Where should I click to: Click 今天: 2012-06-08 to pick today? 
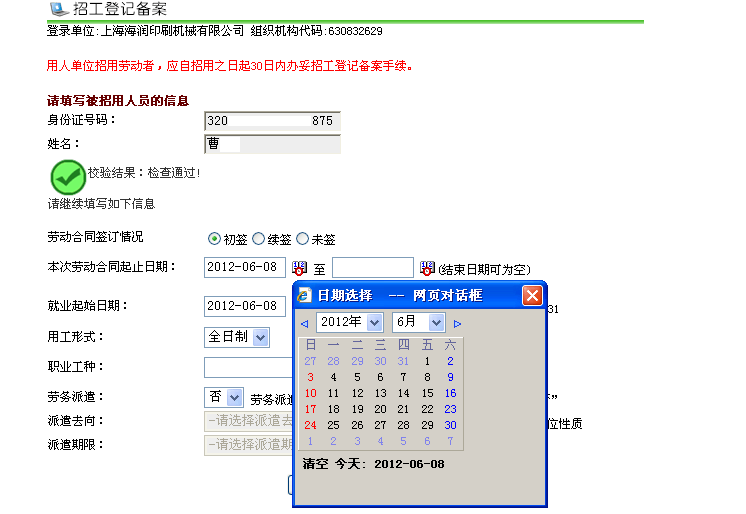pyautogui.click(x=390, y=464)
